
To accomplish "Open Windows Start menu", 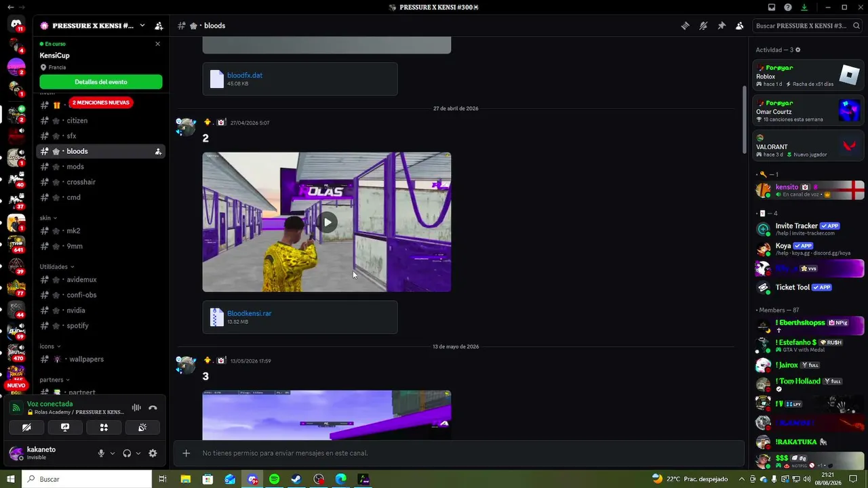I will (x=11, y=479).
